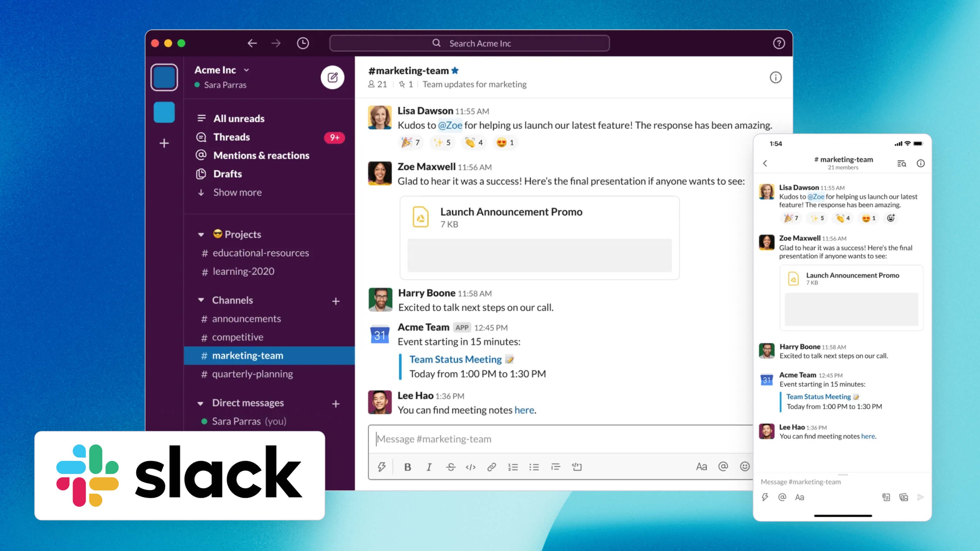Add a reaction in the mobile view

click(x=891, y=218)
